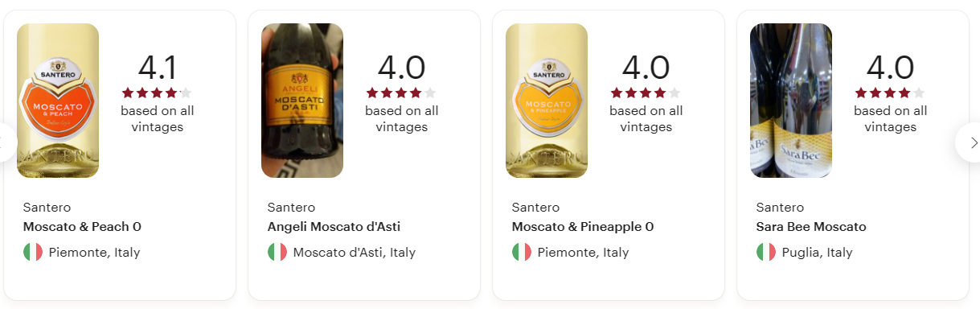
Task: Open the Angeli Moscato d'Asti wine title
Action: (x=334, y=227)
